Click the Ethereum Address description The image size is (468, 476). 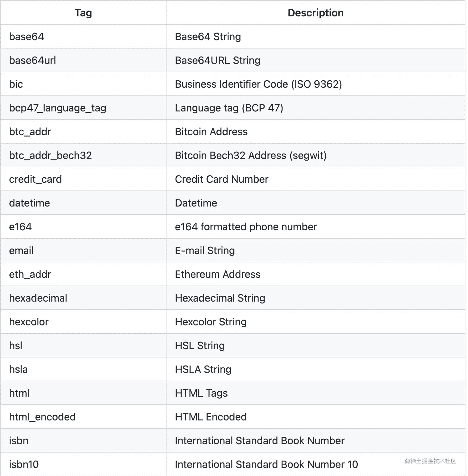tap(218, 274)
